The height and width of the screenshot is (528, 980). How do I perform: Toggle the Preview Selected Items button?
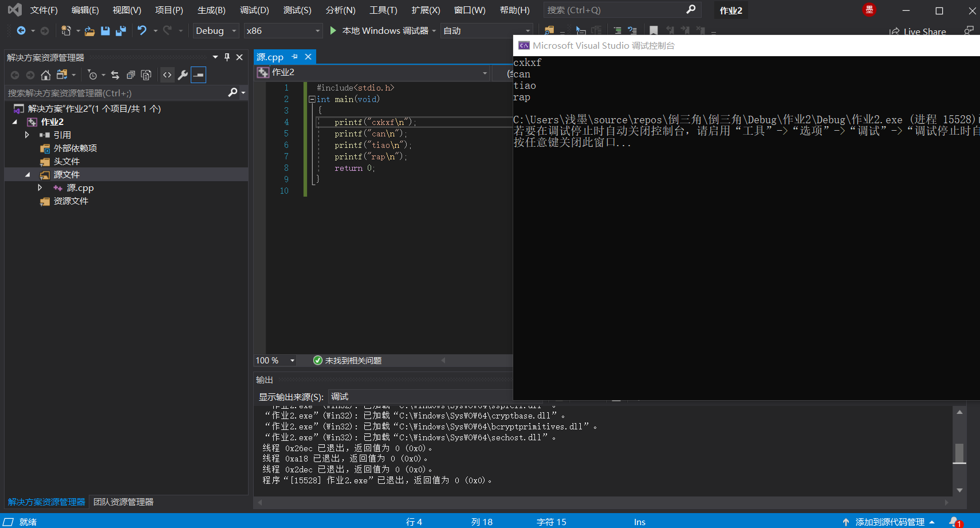(x=198, y=75)
